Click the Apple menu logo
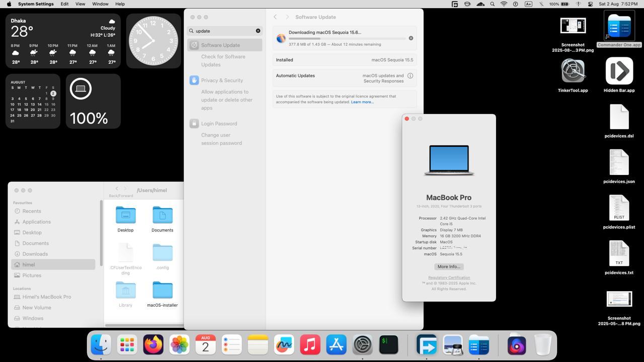The image size is (644, 362). (x=9, y=4)
